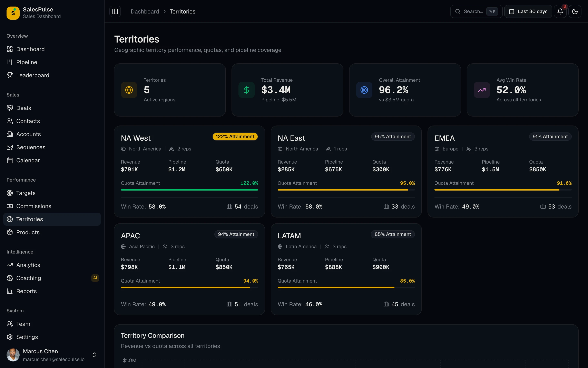Click the Total Revenue dollar icon
588x368 pixels.
point(247,90)
